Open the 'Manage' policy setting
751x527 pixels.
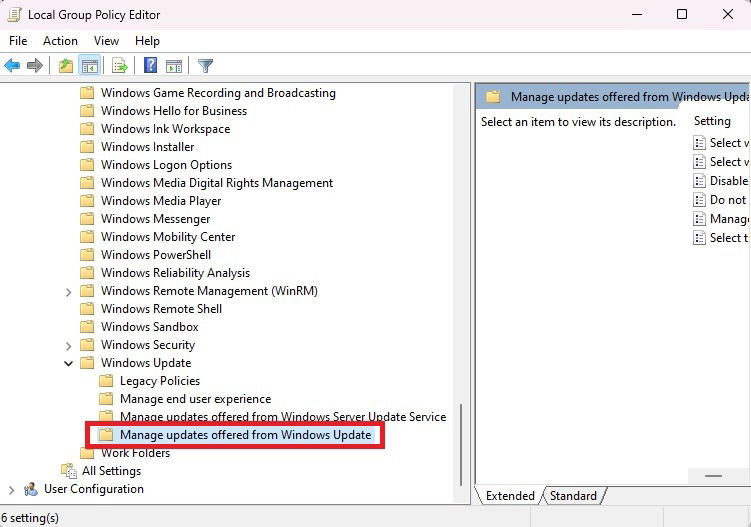pyautogui.click(x=729, y=219)
